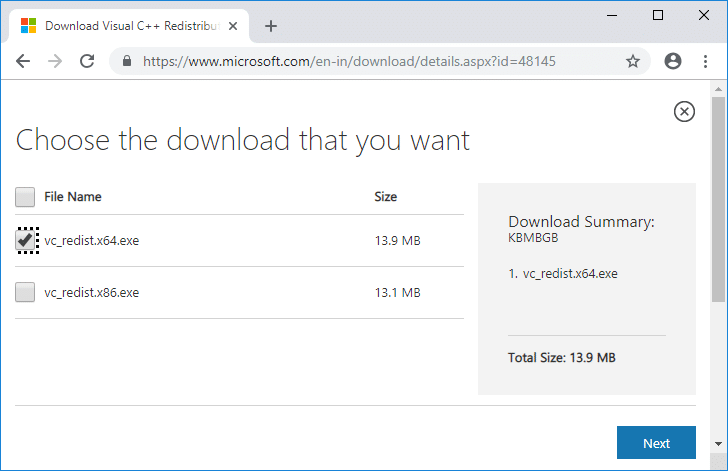Click the vertical page scrollbar thumb
Image resolution: width=728 pixels, height=471 pixels.
(718, 200)
